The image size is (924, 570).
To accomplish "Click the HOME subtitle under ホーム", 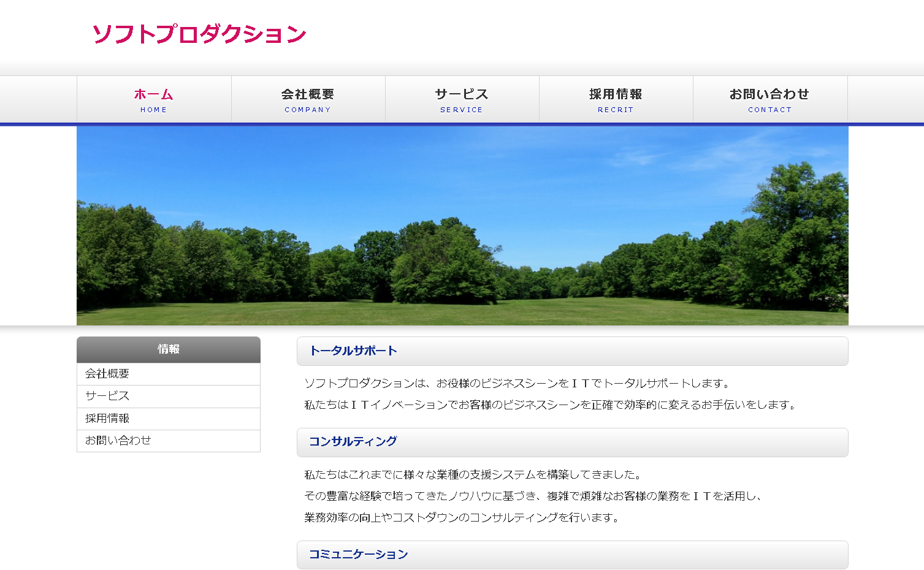I will (153, 110).
